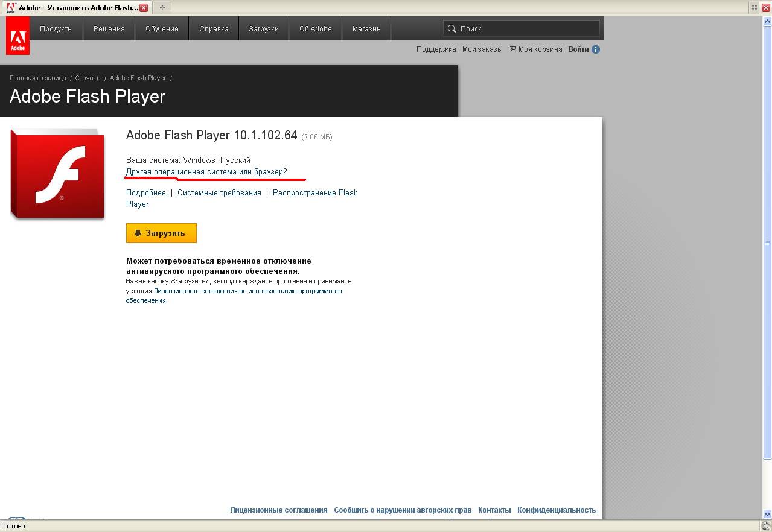Open the Об Adobe menu
Screen dimensions: 772x532
316,28
